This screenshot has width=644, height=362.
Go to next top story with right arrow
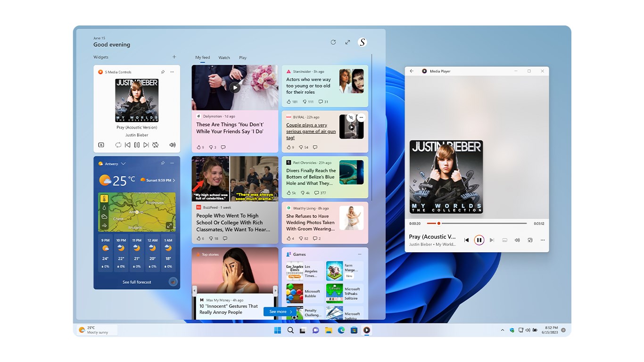pyautogui.click(x=276, y=290)
